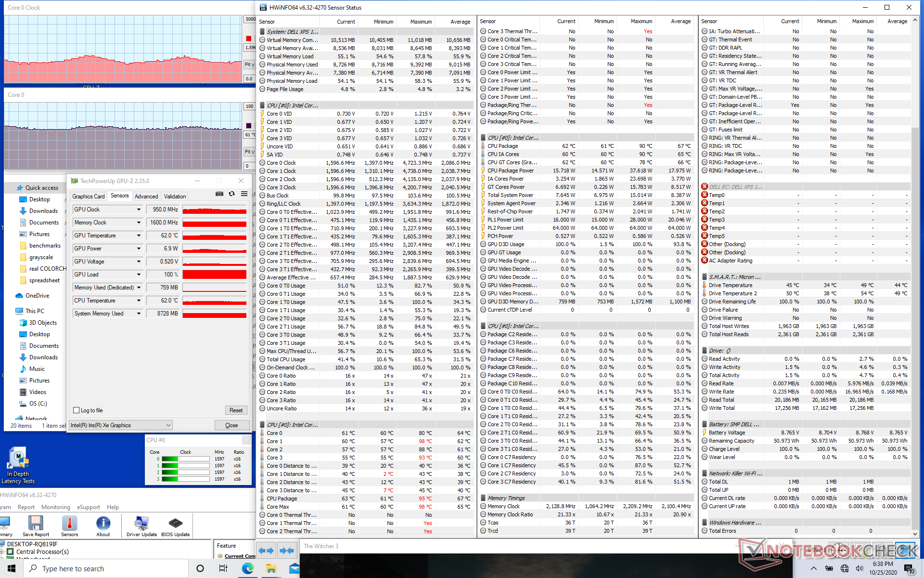
Task: Click the GPU-Z refresh icon
Action: 232,194
